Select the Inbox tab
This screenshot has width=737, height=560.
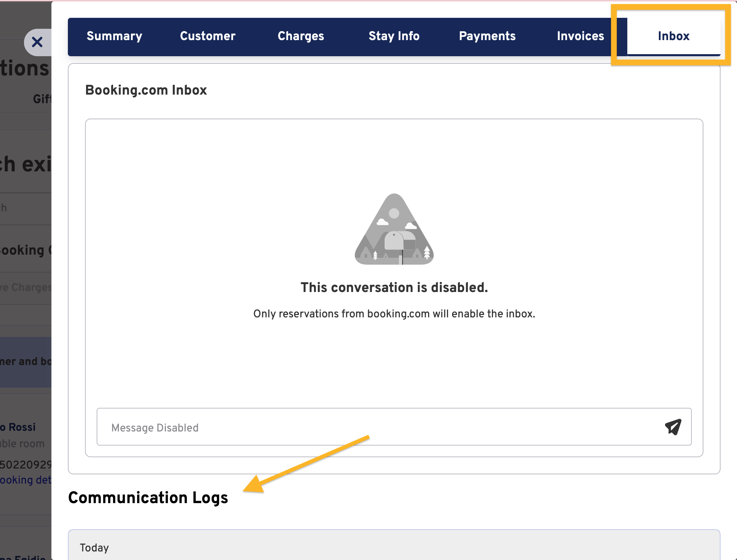(x=674, y=36)
